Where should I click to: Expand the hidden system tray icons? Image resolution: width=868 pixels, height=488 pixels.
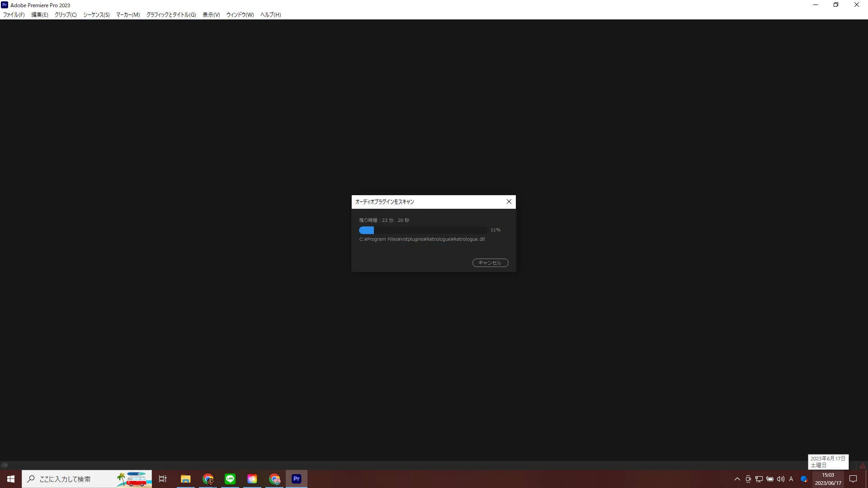tap(737, 479)
